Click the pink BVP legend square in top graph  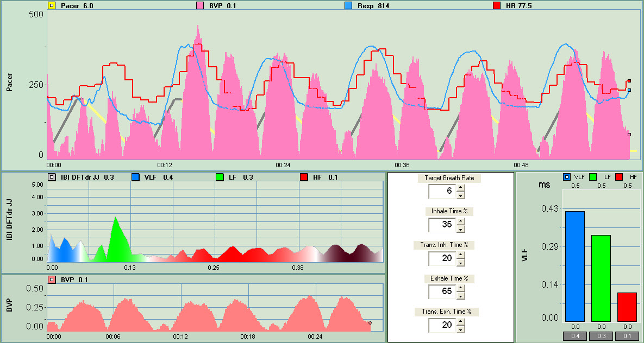pyautogui.click(x=199, y=6)
